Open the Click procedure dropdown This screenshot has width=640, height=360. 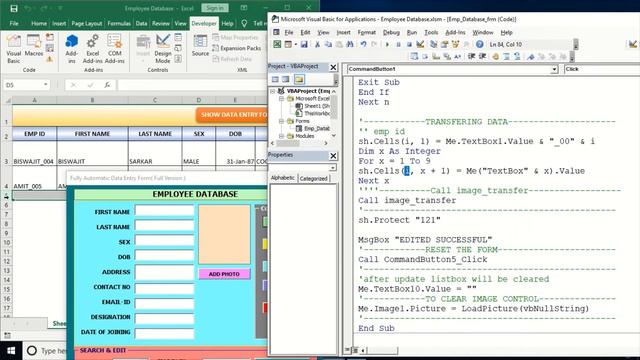602,69
